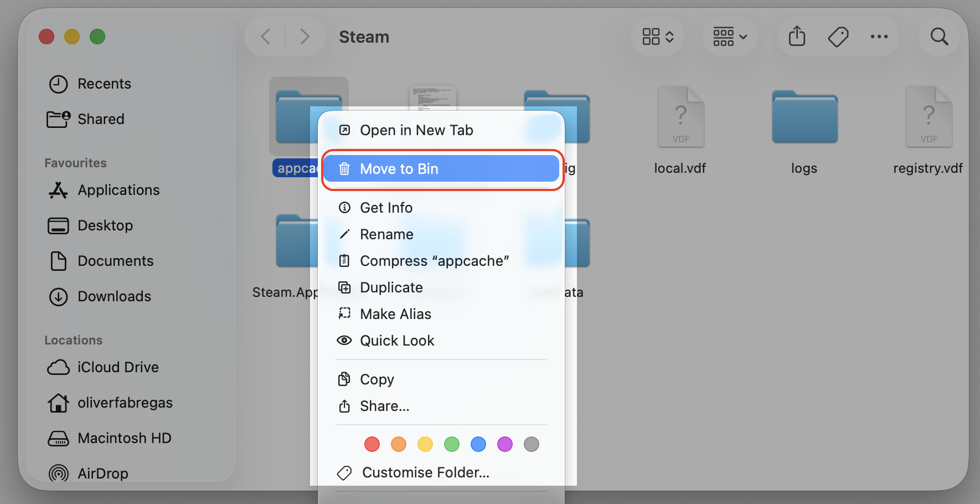Go back with the left chevron button
The image size is (980, 504).
click(266, 37)
